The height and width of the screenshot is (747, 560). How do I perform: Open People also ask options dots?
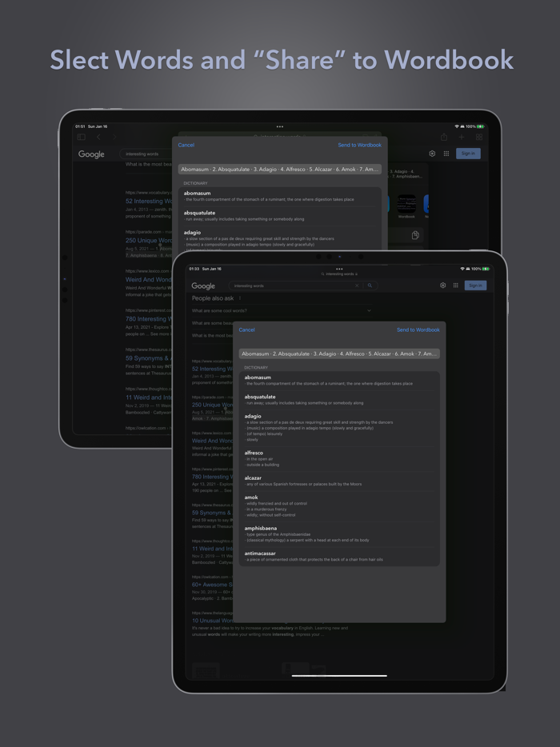tap(240, 298)
